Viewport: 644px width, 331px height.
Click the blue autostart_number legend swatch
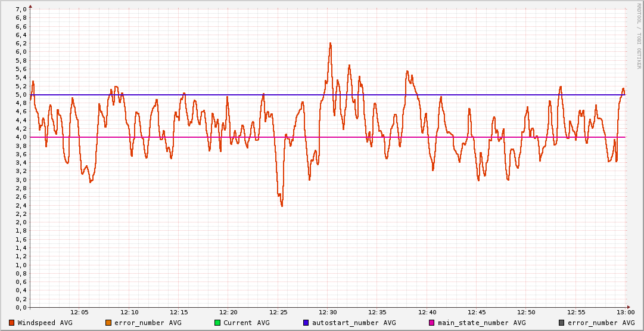pos(306,323)
